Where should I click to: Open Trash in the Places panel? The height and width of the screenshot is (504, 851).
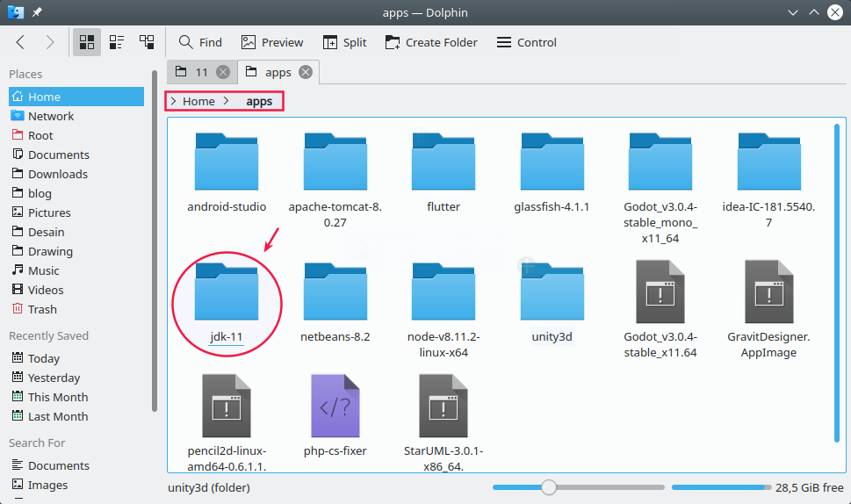tap(42, 309)
